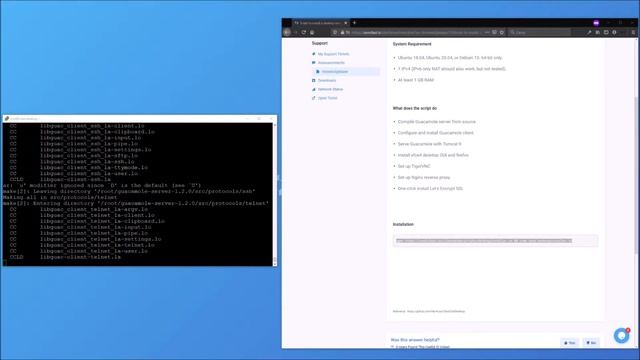Open the Reference GitHub link
The image size is (640, 360).
[436, 311]
